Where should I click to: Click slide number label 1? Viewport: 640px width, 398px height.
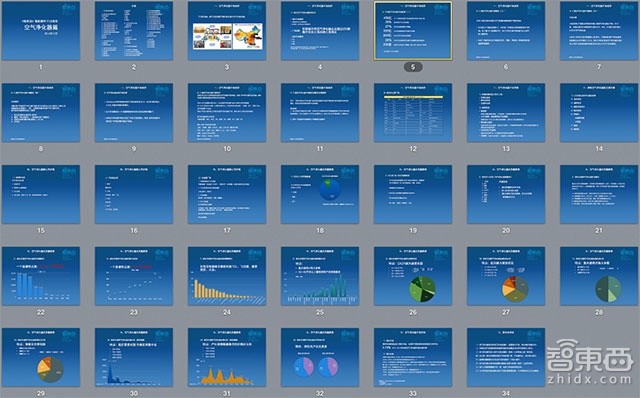[41, 67]
